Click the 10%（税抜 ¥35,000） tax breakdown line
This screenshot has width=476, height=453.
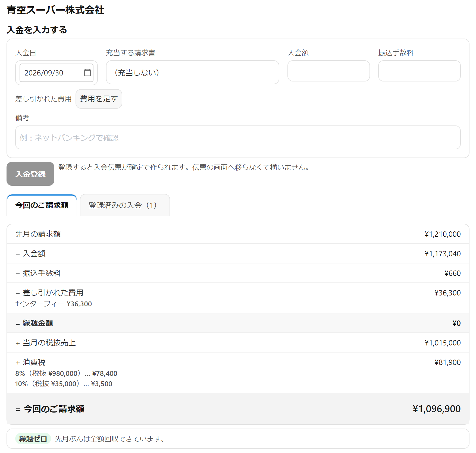[x=64, y=383]
